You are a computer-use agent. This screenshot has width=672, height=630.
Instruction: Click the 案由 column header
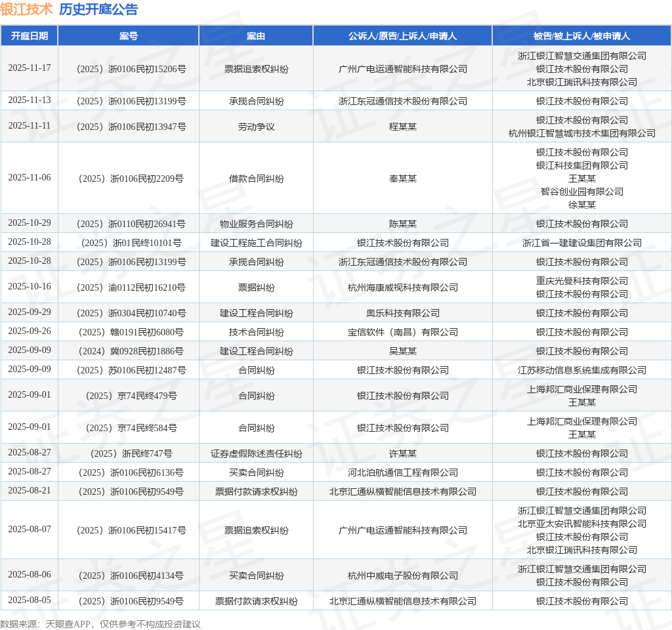click(x=256, y=36)
